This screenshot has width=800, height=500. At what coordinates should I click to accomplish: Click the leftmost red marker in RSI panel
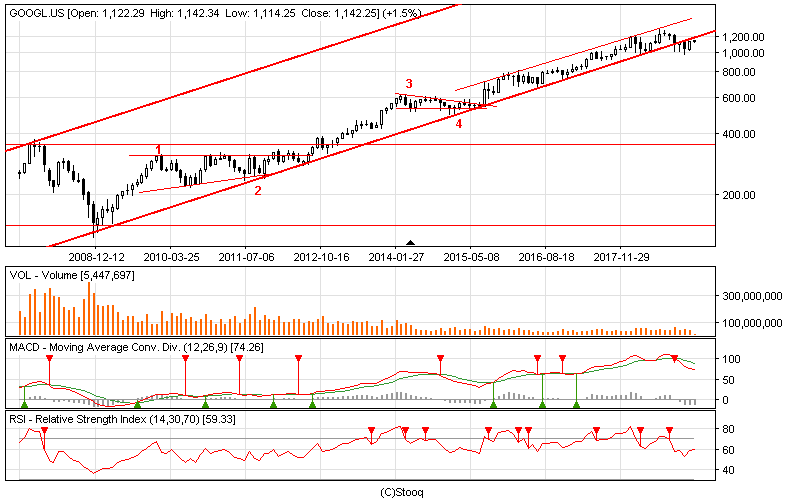pyautogui.click(x=44, y=431)
